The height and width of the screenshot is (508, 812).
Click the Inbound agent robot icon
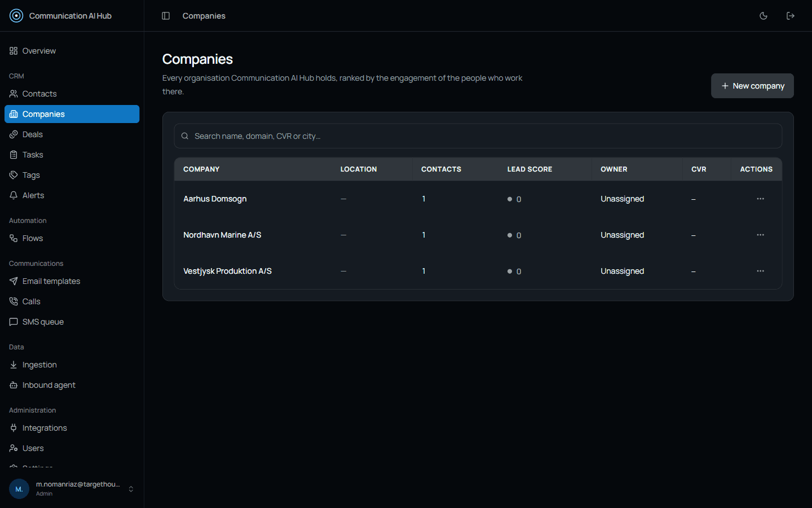pos(14,385)
